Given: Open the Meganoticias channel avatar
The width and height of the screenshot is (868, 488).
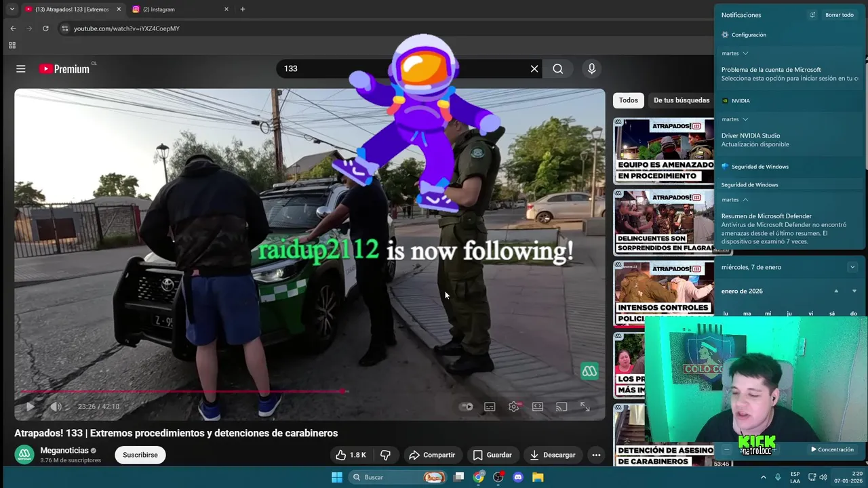Looking at the screenshot, I should coord(24,455).
